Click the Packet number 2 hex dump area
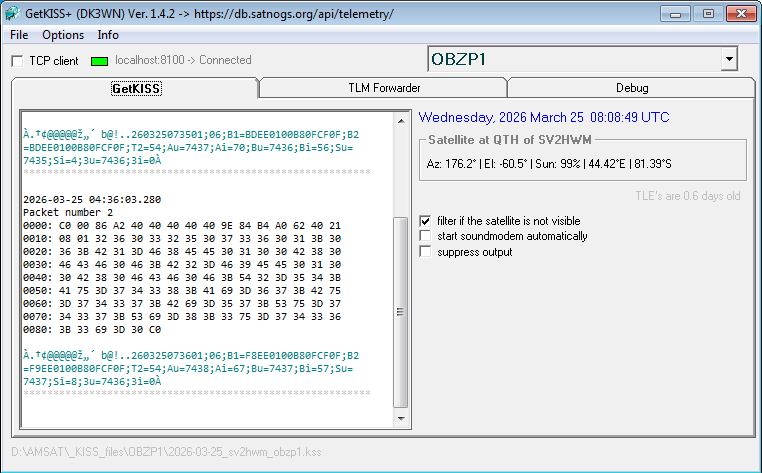The height and width of the screenshot is (473, 762). [x=182, y=282]
